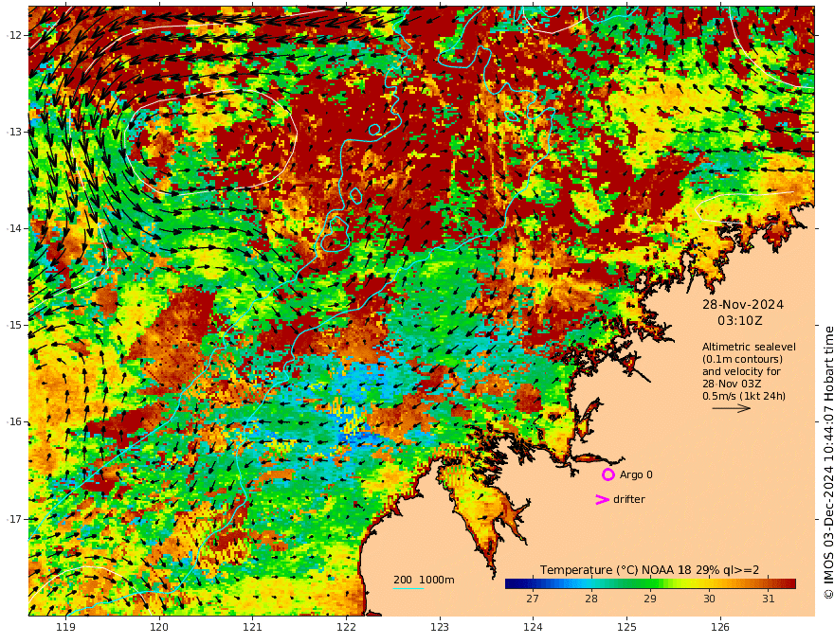Click the longitude 123 axis label
The width and height of the screenshot is (834, 644).
click(440, 628)
